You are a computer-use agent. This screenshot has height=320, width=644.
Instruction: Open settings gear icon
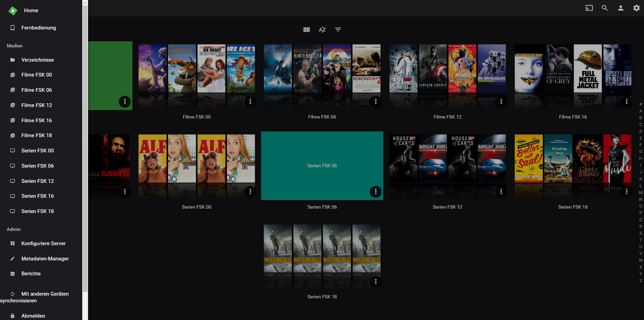pyautogui.click(x=637, y=8)
